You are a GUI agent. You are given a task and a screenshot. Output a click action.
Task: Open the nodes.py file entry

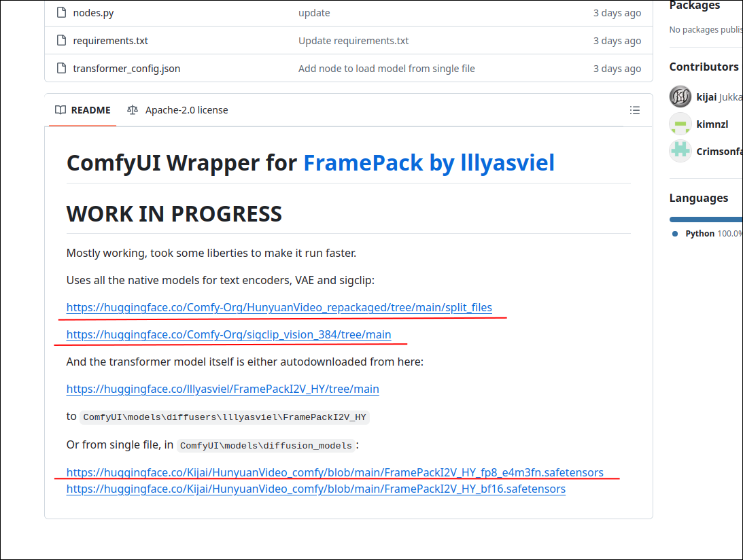click(92, 12)
